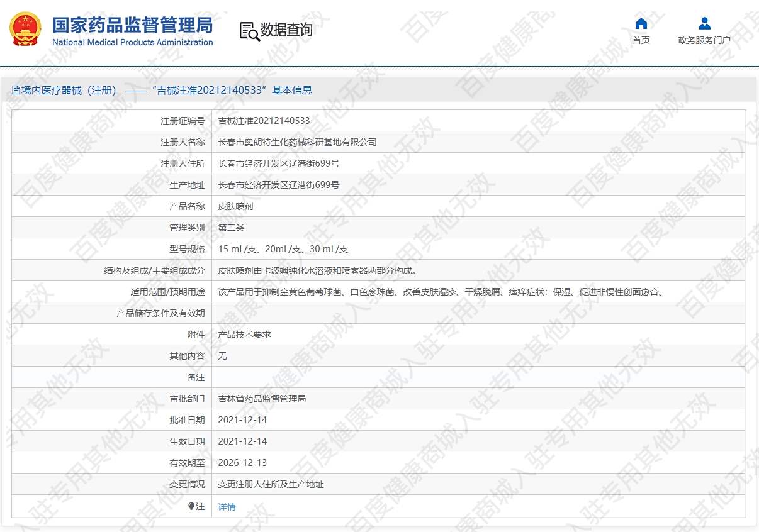Image resolution: width=759 pixels, height=532 pixels.
Task: Click the 皮肤喷剂由卡波姆纯化水溶液 composition text
Action: [x=317, y=270]
